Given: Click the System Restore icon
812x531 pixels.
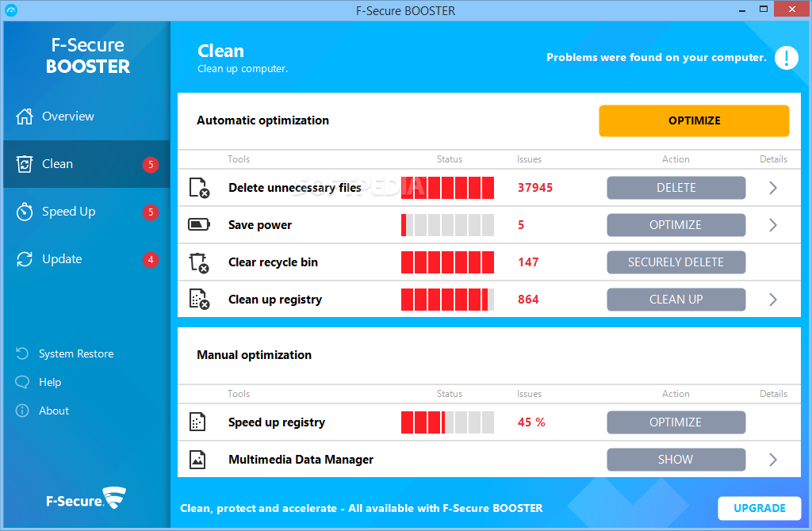Looking at the screenshot, I should pyautogui.click(x=22, y=353).
